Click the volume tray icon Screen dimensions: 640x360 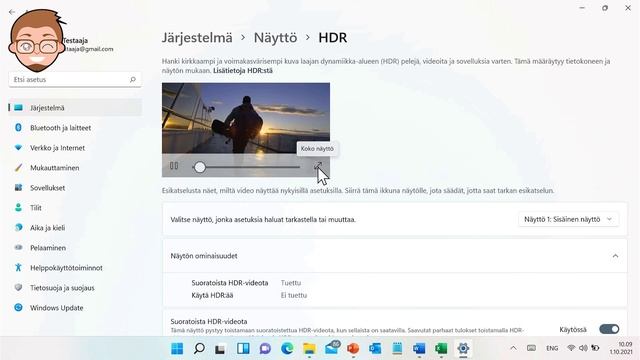point(583,348)
